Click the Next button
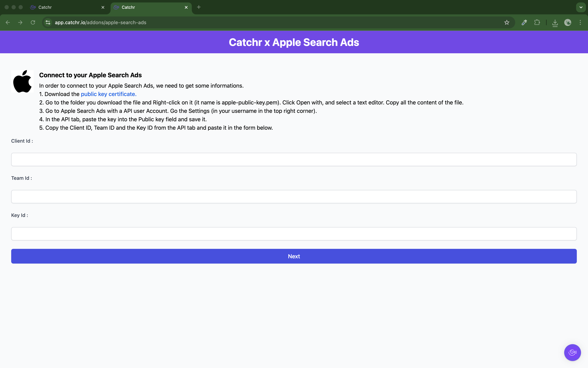The image size is (588, 368). pyautogui.click(x=294, y=256)
